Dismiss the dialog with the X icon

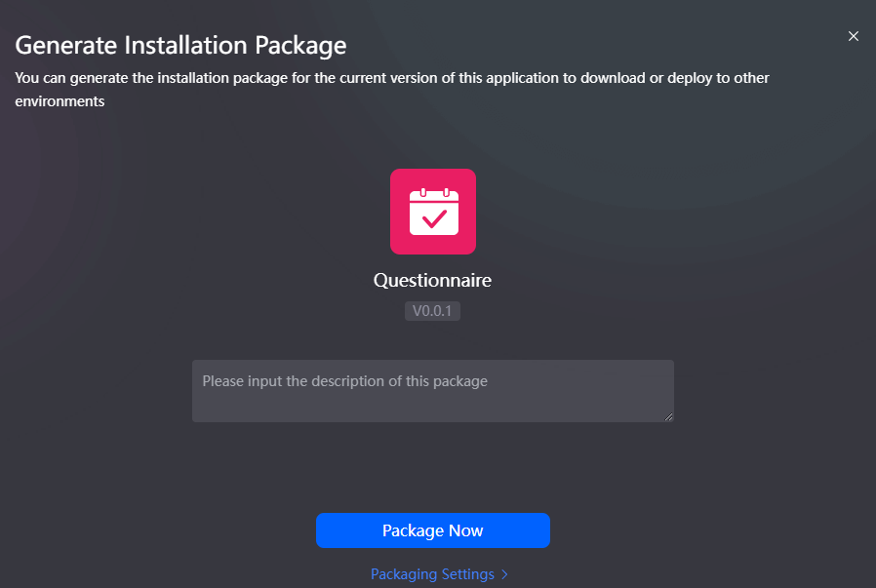tap(854, 36)
